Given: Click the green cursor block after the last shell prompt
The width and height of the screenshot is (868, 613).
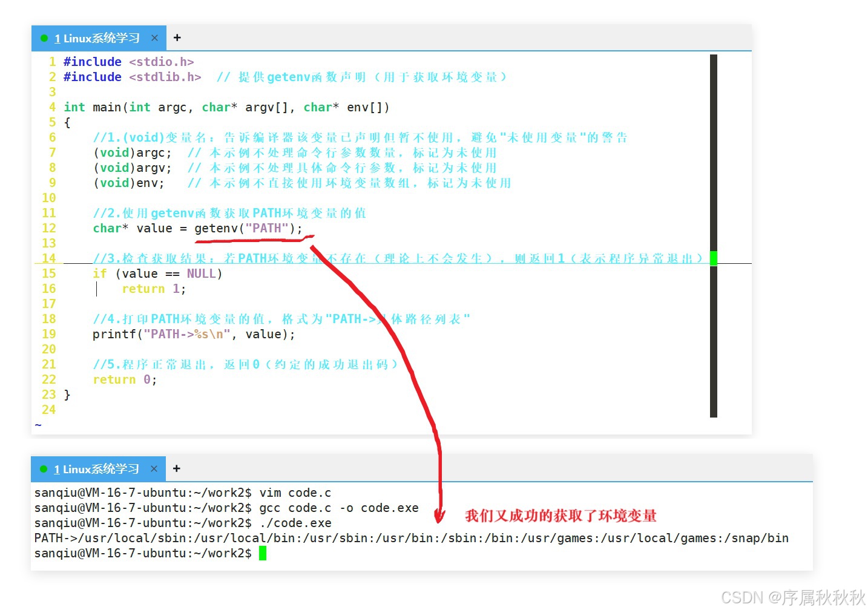Looking at the screenshot, I should (x=263, y=553).
